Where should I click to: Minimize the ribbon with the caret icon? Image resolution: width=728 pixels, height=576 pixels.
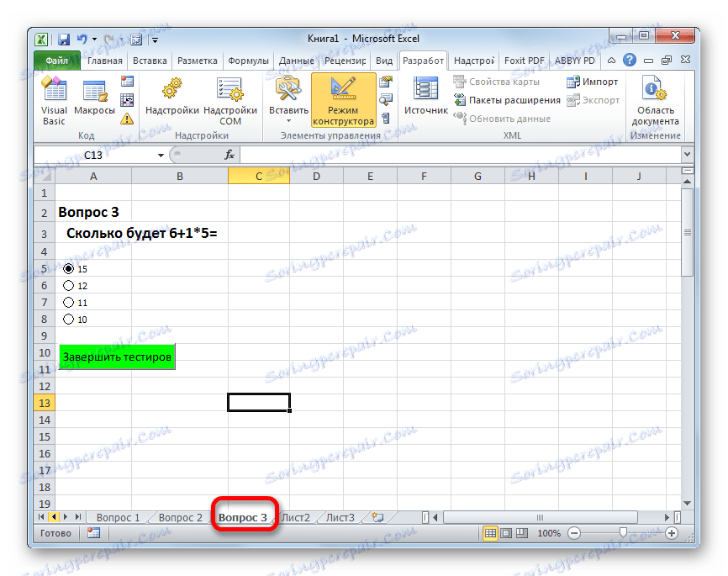pos(611,61)
